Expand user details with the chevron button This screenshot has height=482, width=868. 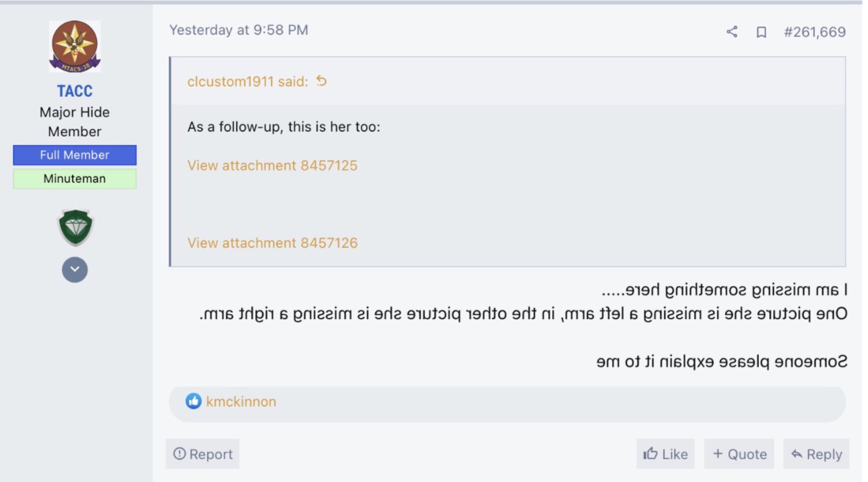point(75,270)
